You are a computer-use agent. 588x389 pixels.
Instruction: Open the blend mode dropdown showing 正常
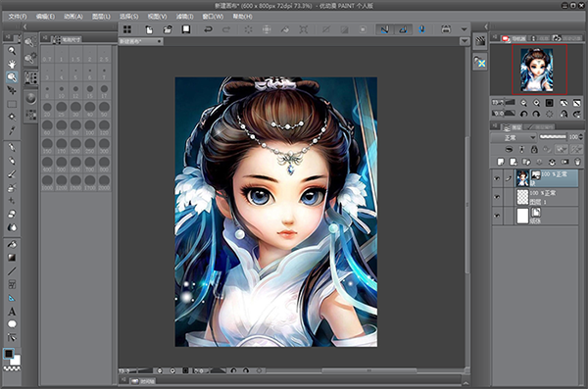514,138
